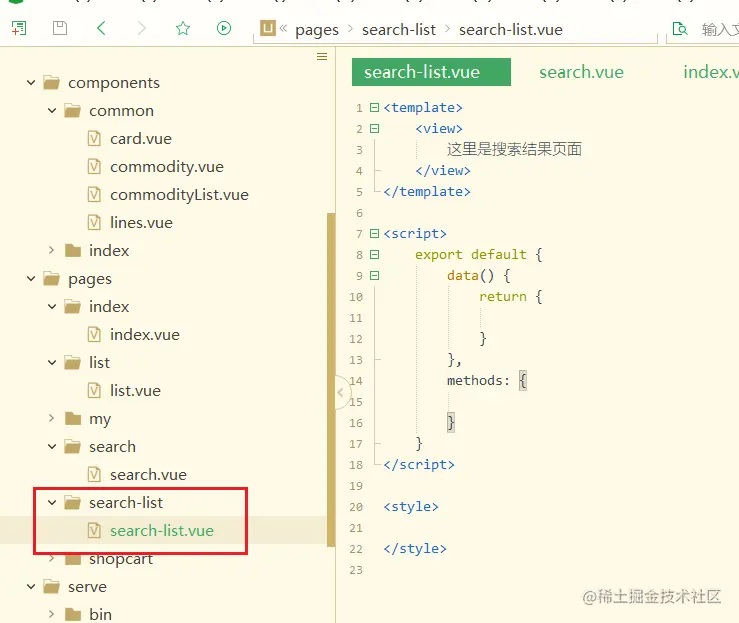The height and width of the screenshot is (623, 739).
Task: Click the new file toolbar icon
Action: tap(19, 28)
